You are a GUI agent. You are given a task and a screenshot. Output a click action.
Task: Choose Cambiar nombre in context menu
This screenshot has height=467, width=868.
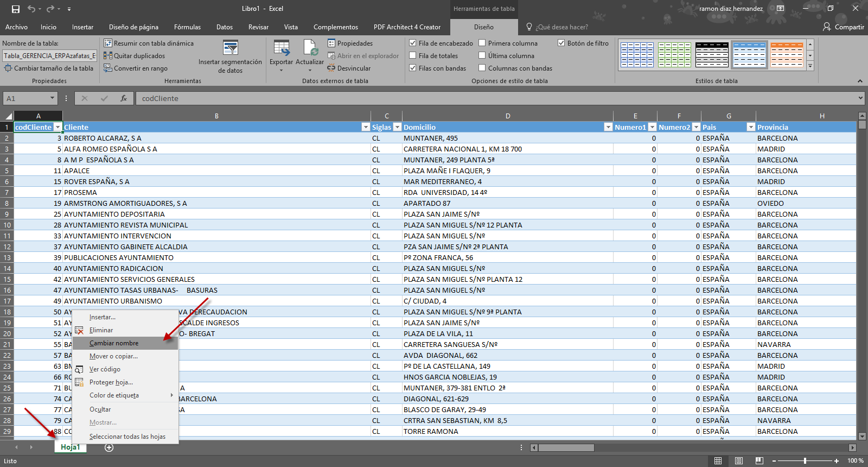pos(125,343)
